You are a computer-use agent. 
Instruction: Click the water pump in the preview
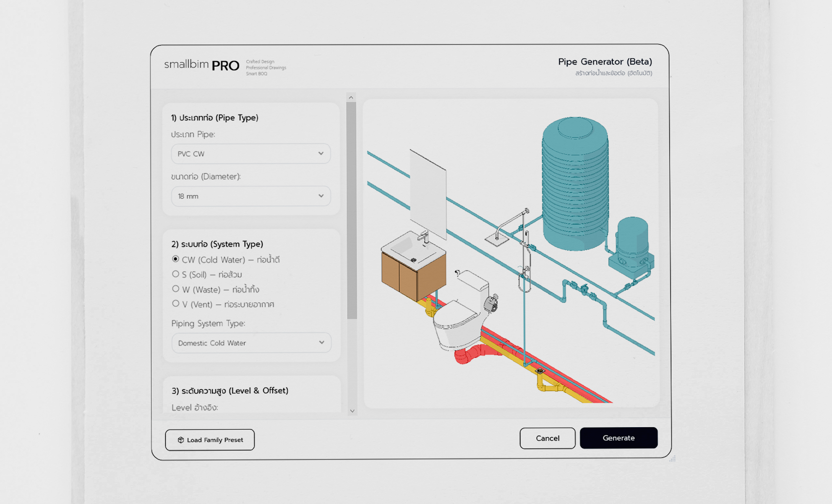(632, 247)
